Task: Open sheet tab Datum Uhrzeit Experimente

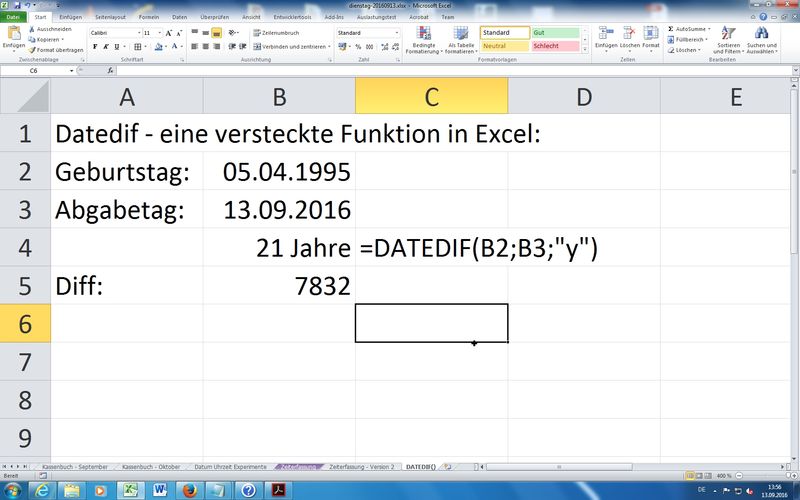Action: click(x=230, y=466)
